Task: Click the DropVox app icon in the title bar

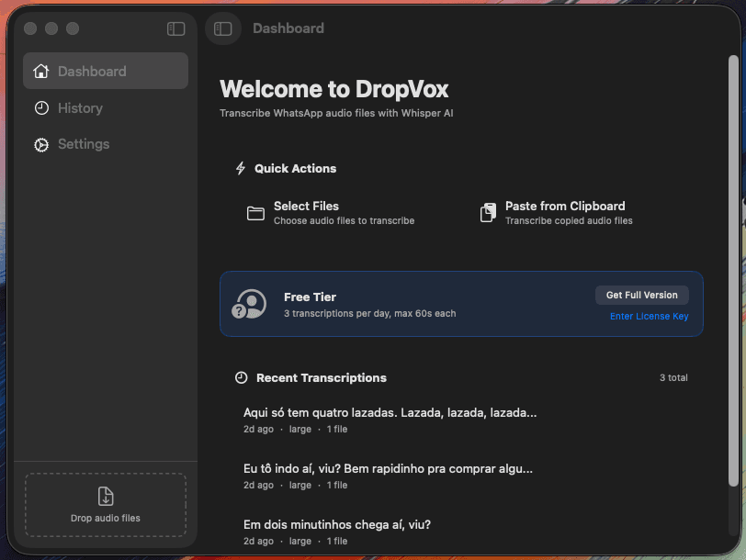Action: (222, 28)
